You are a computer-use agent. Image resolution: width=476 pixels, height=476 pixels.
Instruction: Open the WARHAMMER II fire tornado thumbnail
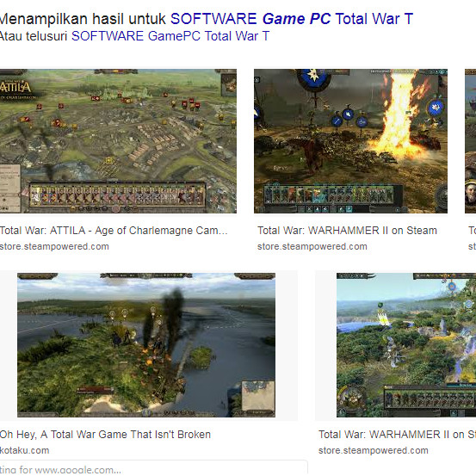pos(350,141)
